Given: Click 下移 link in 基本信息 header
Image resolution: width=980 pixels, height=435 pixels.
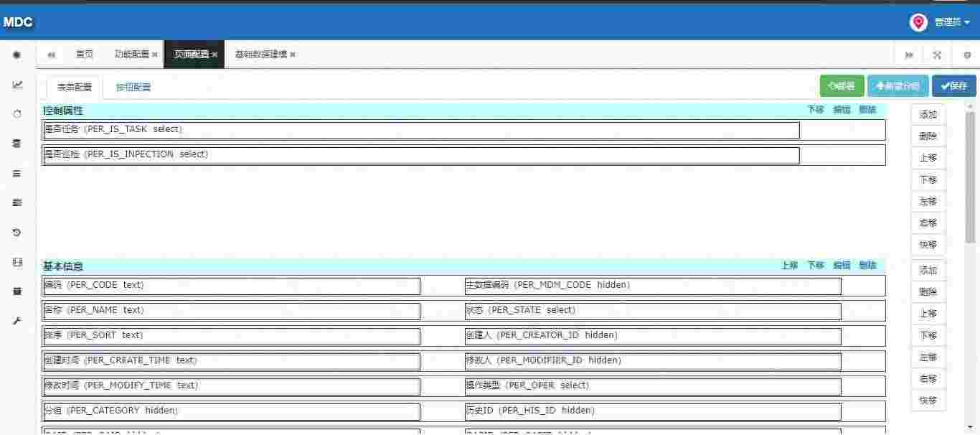Looking at the screenshot, I should click(x=816, y=266).
